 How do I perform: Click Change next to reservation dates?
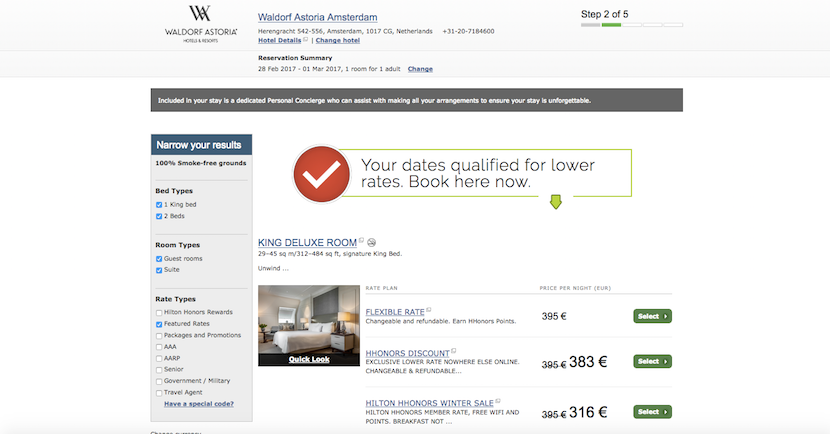coord(420,69)
